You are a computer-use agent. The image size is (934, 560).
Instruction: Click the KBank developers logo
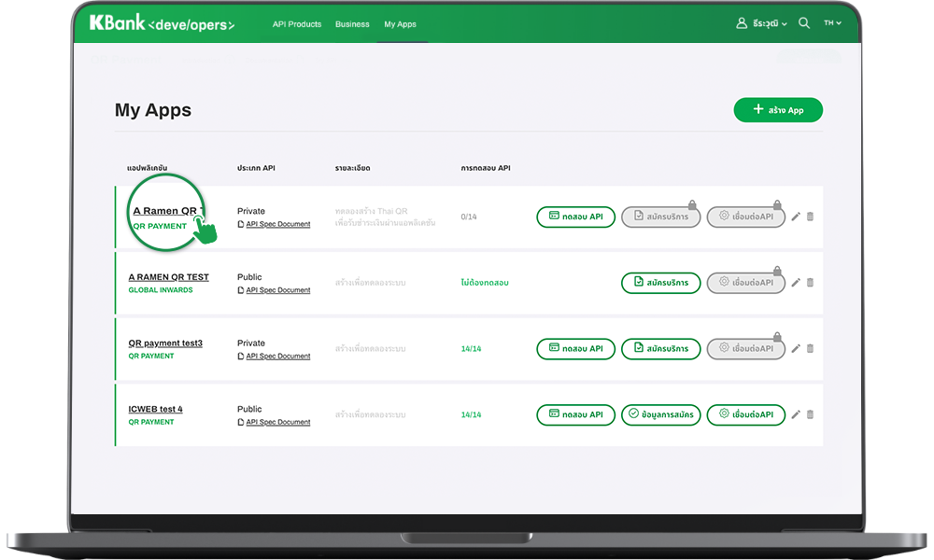pyautogui.click(x=162, y=23)
